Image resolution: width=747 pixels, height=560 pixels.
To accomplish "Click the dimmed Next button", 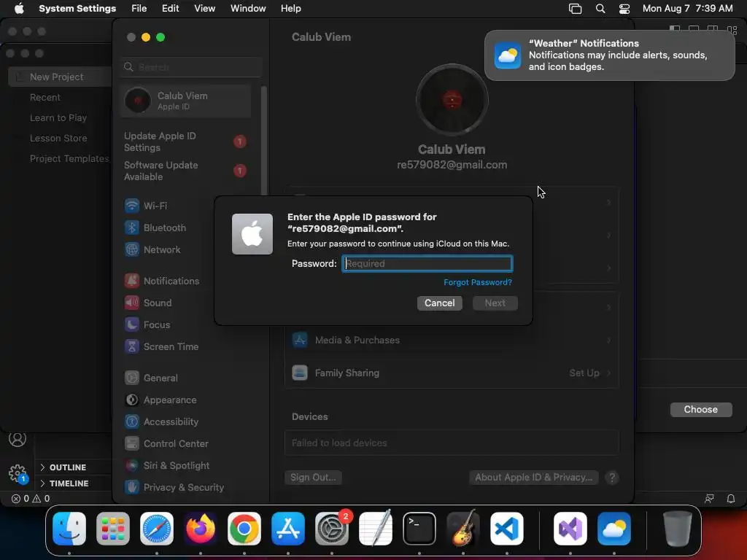I will (x=495, y=303).
